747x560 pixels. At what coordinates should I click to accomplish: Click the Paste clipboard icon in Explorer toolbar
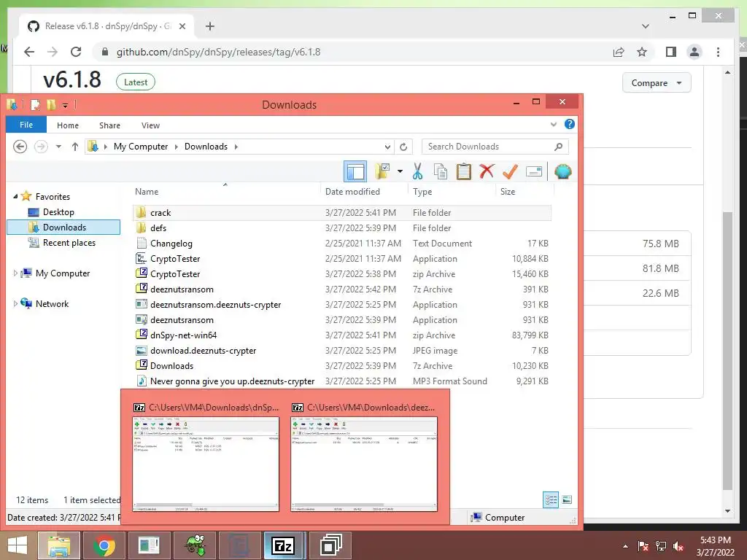click(463, 171)
